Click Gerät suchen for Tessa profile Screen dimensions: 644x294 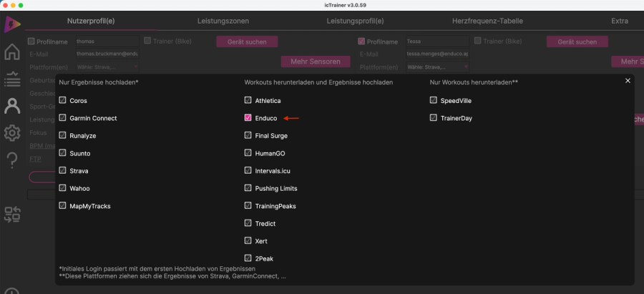[x=577, y=41]
